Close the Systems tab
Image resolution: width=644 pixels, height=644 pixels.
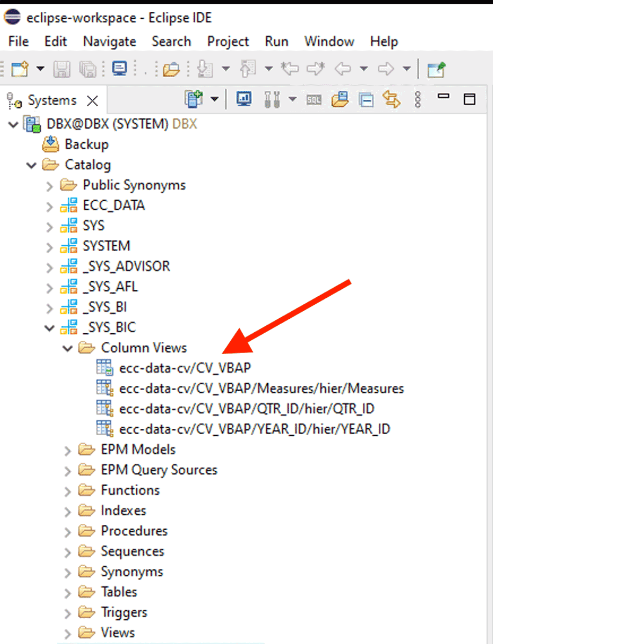point(92,101)
